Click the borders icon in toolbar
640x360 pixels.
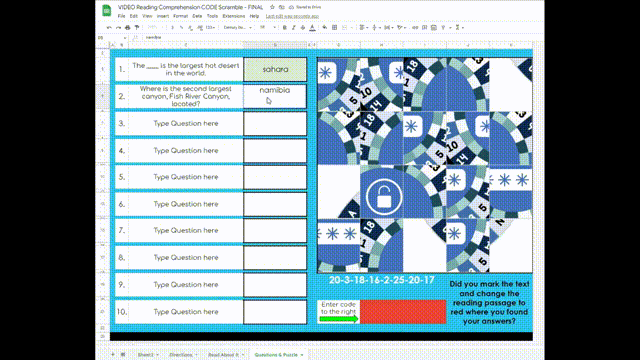pos(334,28)
